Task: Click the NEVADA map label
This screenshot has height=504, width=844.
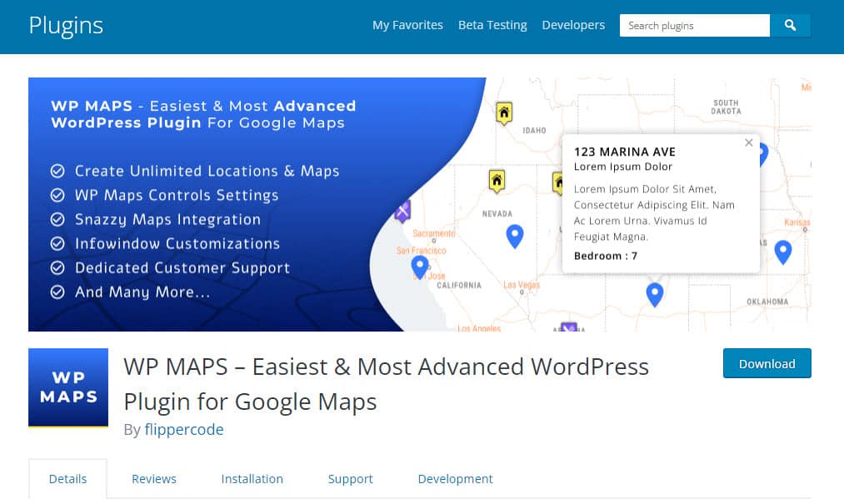Action: pyautogui.click(x=497, y=214)
